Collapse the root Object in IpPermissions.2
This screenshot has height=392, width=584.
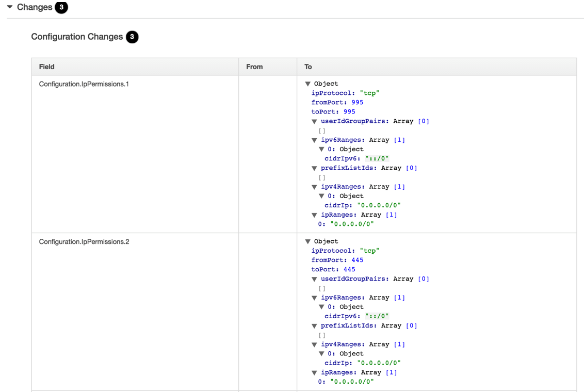[308, 241]
